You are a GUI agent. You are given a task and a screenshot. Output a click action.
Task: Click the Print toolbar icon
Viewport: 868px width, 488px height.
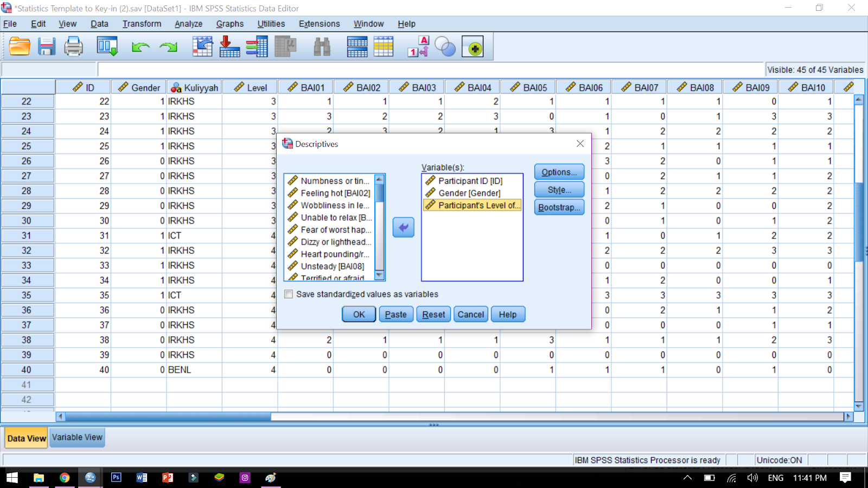tap(74, 47)
